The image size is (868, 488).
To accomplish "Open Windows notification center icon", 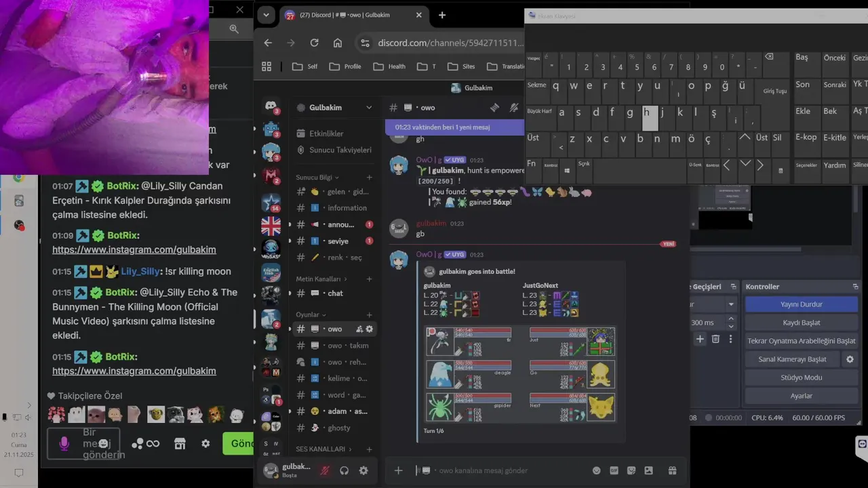I will tap(19, 472).
